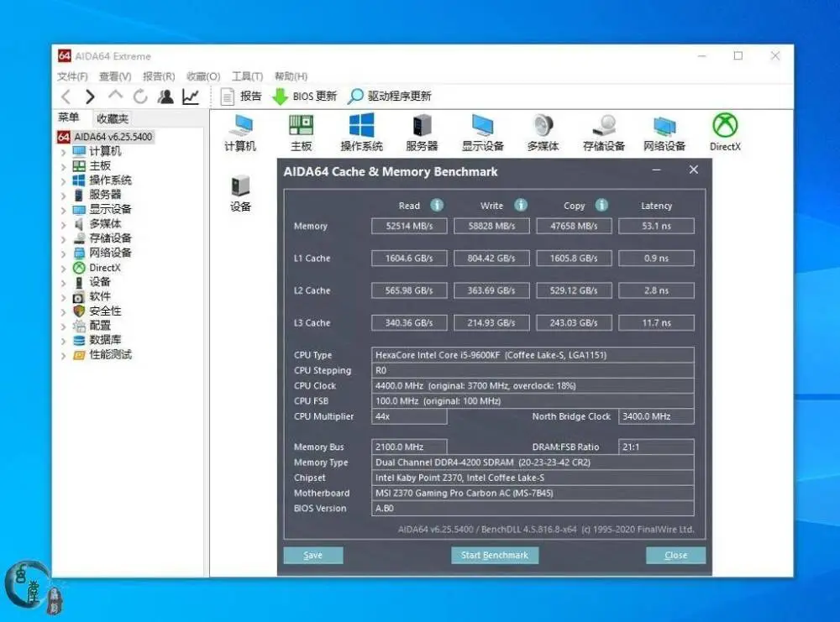The image size is (840, 622).
Task: Click the Copy info icon
Action: click(x=601, y=205)
